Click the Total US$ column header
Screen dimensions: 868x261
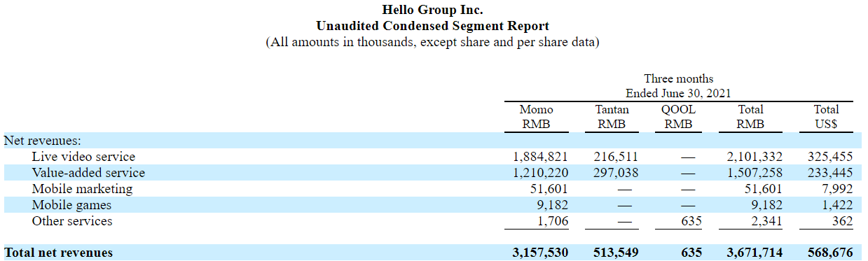tap(826, 117)
